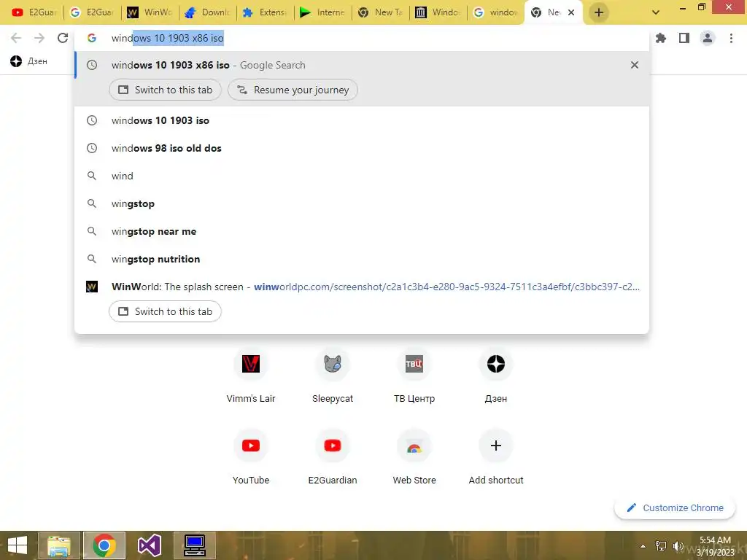Image resolution: width=747 pixels, height=560 pixels.
Task: Open the Дзен shortcut tile
Action: (x=496, y=376)
